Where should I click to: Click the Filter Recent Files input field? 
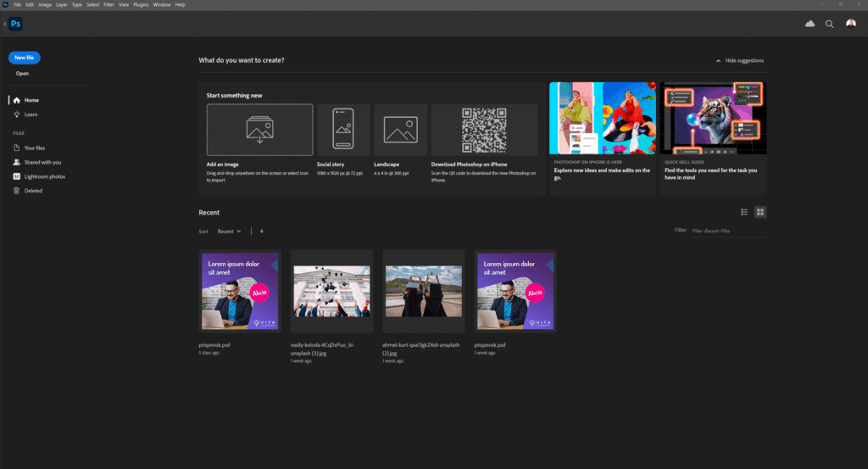click(x=727, y=231)
